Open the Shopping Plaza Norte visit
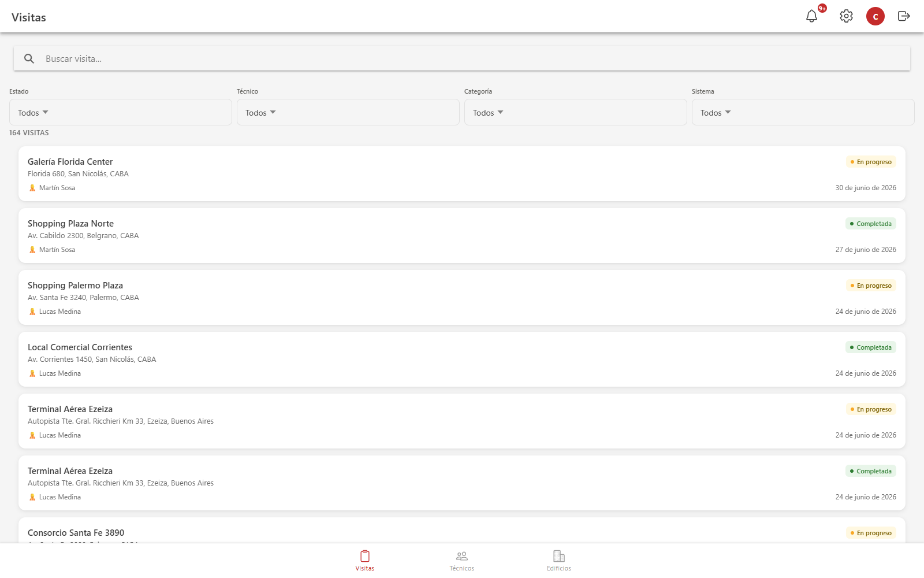This screenshot has width=924, height=578. click(x=462, y=235)
